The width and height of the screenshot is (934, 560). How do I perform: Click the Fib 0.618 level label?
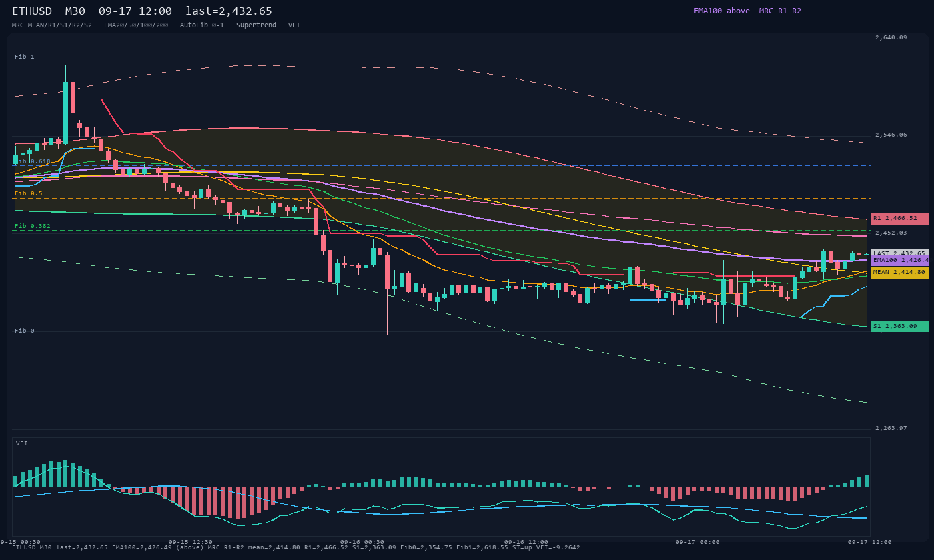point(33,161)
